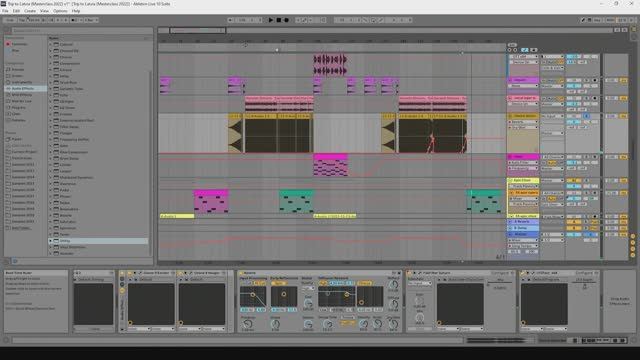Select the Master track header

[523, 234]
